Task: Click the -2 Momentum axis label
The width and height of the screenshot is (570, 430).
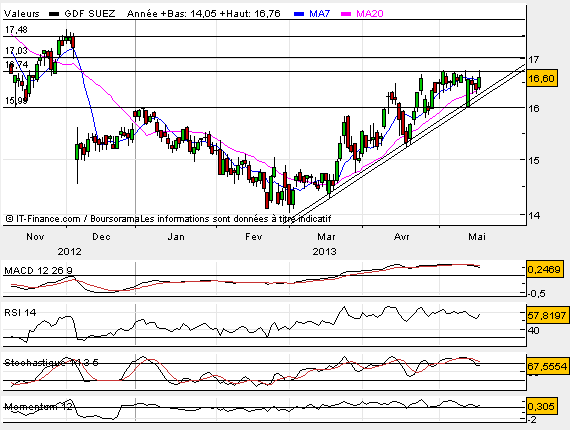Action: pyautogui.click(x=532, y=420)
